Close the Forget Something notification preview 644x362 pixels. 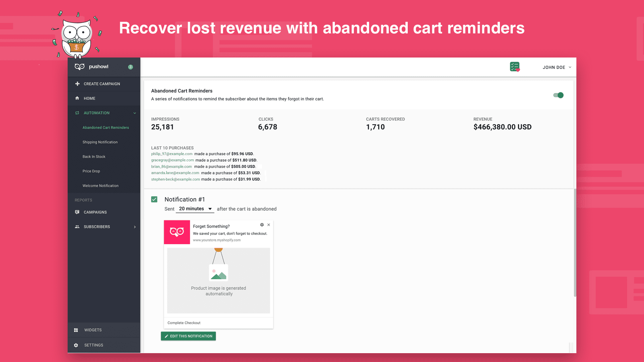[269, 225]
